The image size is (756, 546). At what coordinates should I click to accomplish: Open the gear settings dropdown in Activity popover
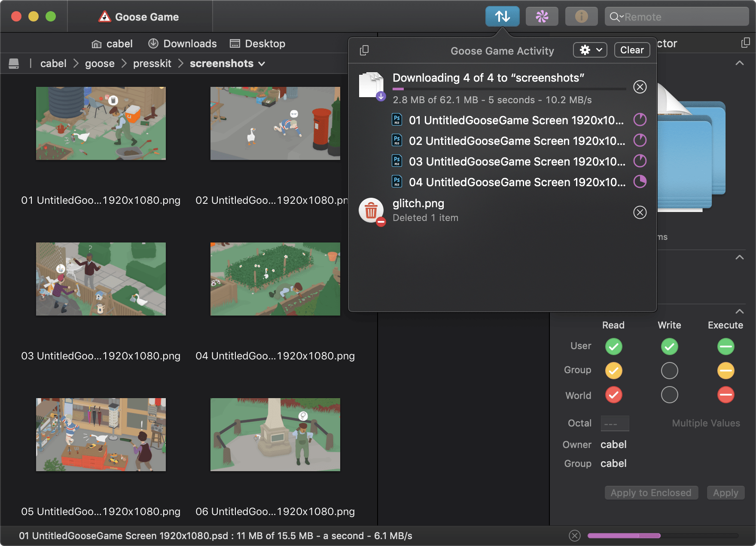590,50
